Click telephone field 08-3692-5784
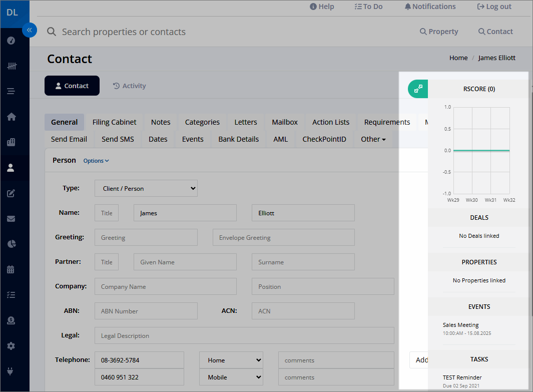This screenshot has height=392, width=533. pos(139,360)
